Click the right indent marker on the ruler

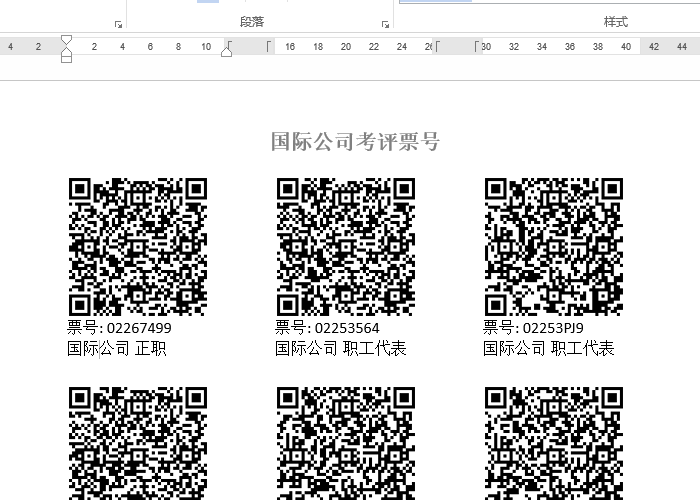(x=226, y=52)
